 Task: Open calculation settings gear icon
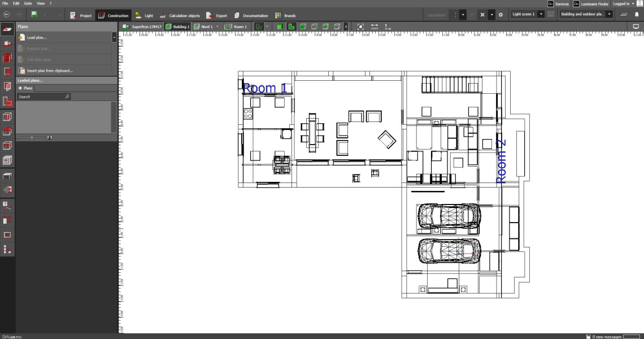501,15
